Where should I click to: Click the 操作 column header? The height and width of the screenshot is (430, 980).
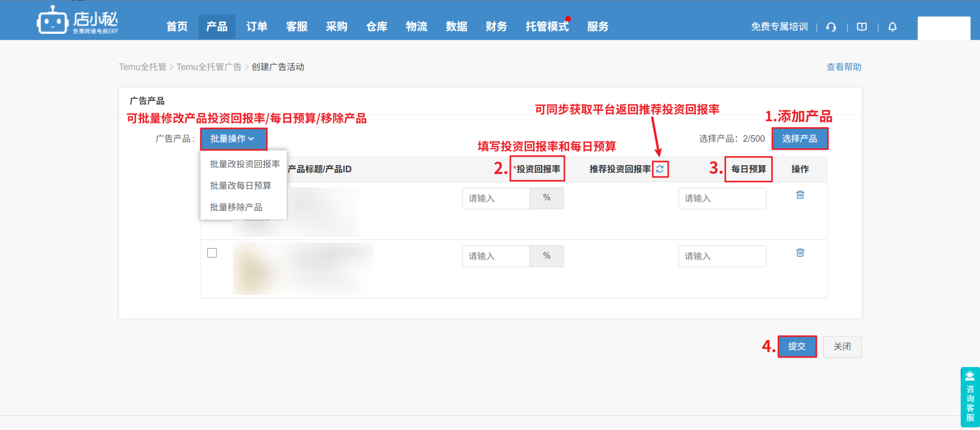[x=800, y=169]
